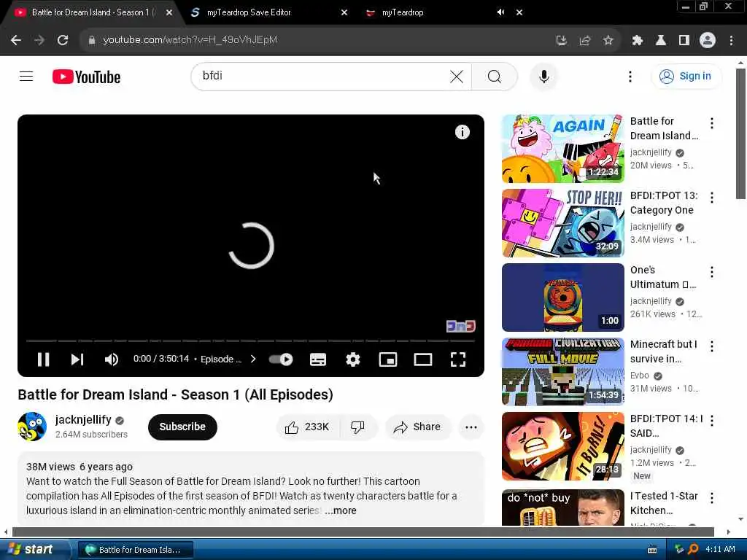
Task: Click horizontal scrollbar at page bottom
Action: (363, 532)
